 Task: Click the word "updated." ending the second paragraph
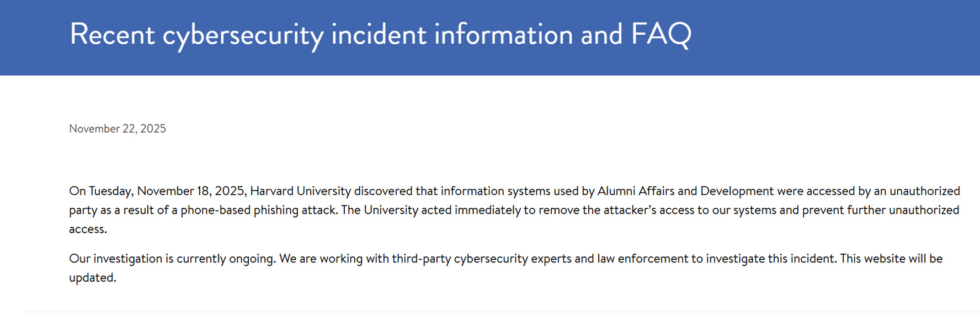coord(92,278)
